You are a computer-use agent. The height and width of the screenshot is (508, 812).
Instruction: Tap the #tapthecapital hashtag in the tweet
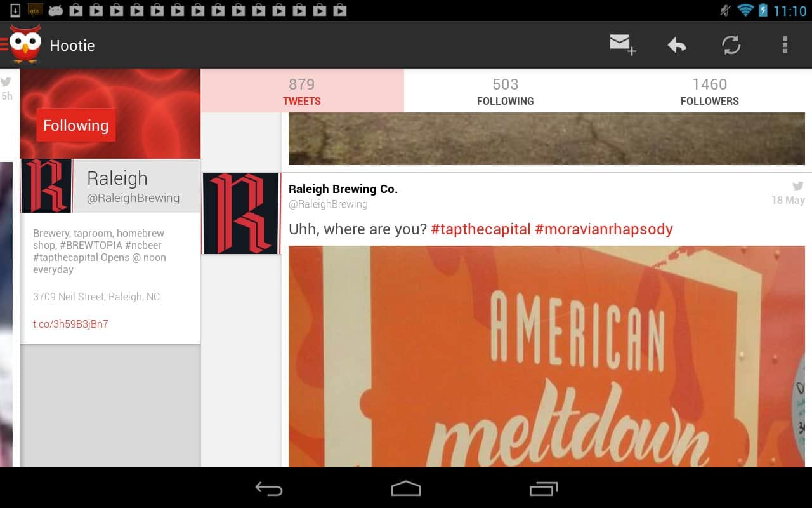click(480, 229)
